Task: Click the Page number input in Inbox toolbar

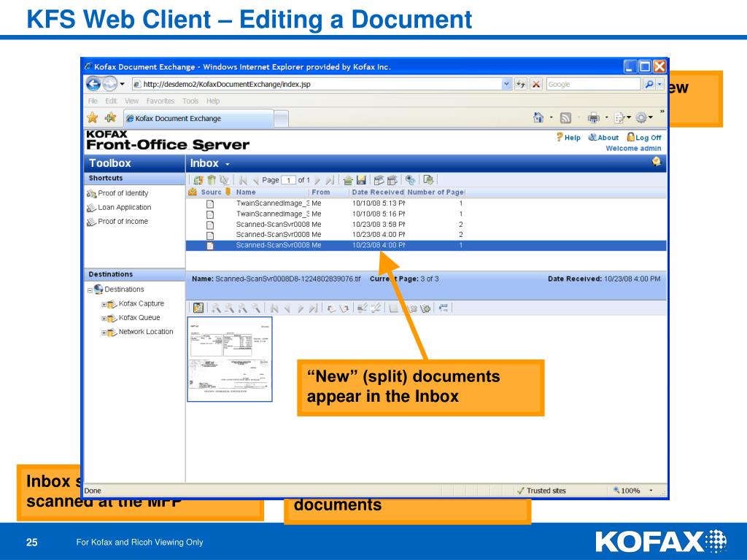Action: [x=288, y=180]
